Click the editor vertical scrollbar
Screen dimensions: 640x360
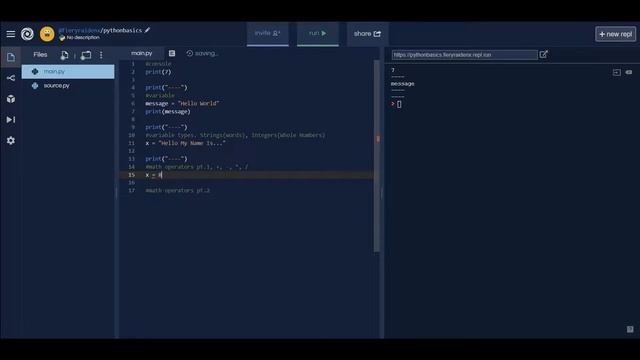coord(376,156)
